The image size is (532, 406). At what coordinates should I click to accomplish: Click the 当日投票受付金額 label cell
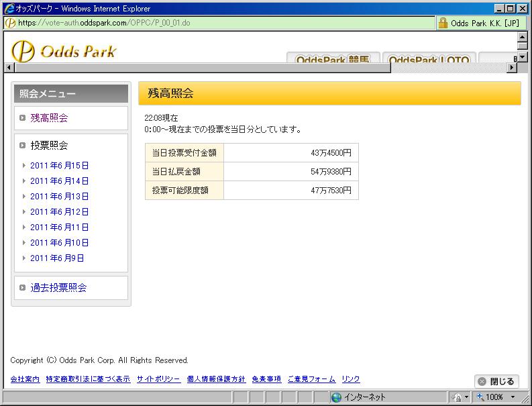pyautogui.click(x=184, y=153)
